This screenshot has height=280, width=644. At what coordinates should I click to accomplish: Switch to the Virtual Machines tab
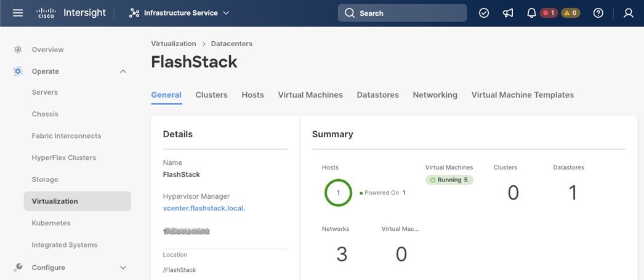[310, 95]
